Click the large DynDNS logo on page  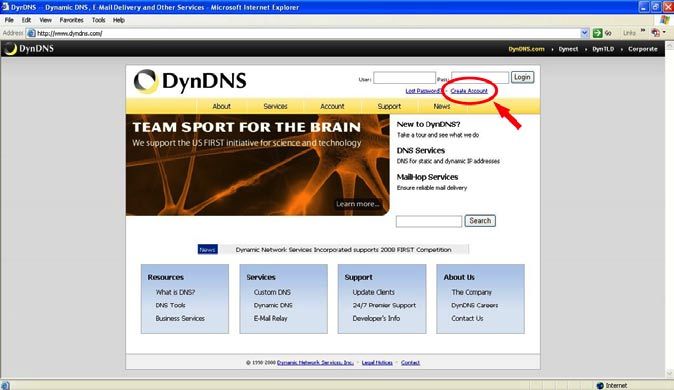click(x=190, y=81)
